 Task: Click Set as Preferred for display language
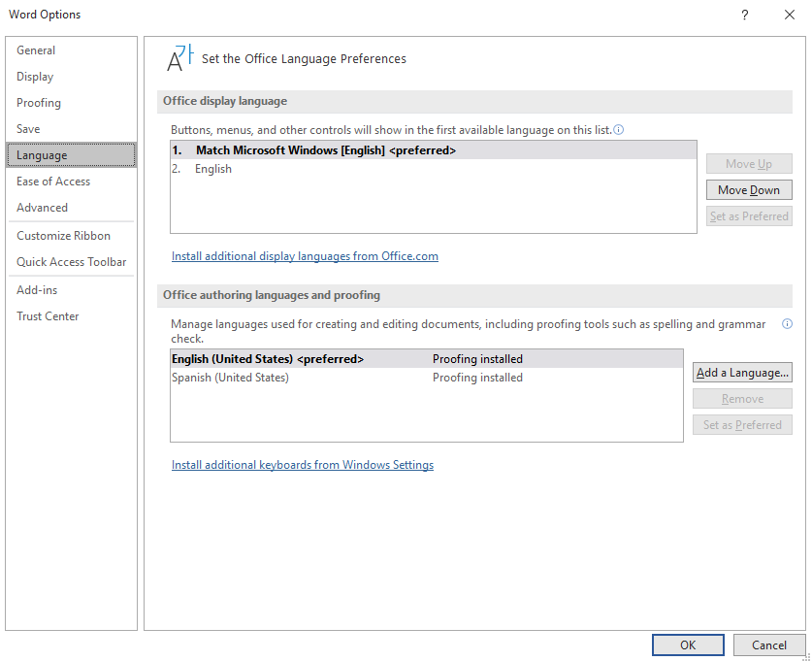[749, 216]
